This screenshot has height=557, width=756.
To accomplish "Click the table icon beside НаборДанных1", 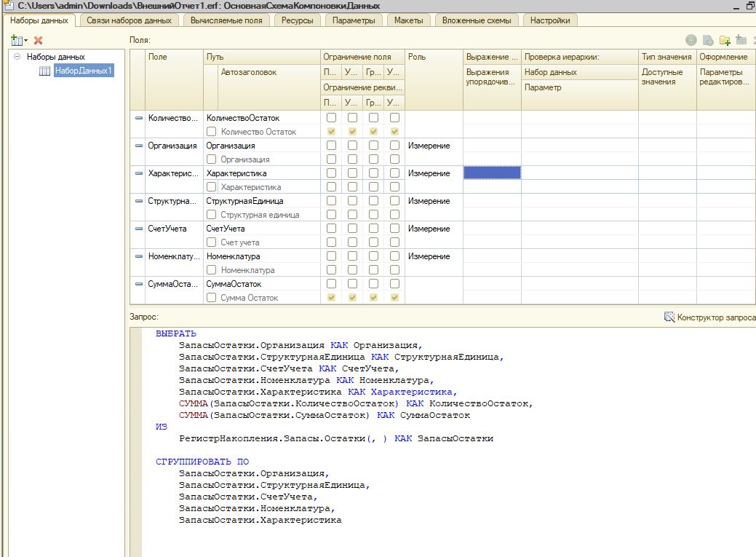I will (44, 71).
